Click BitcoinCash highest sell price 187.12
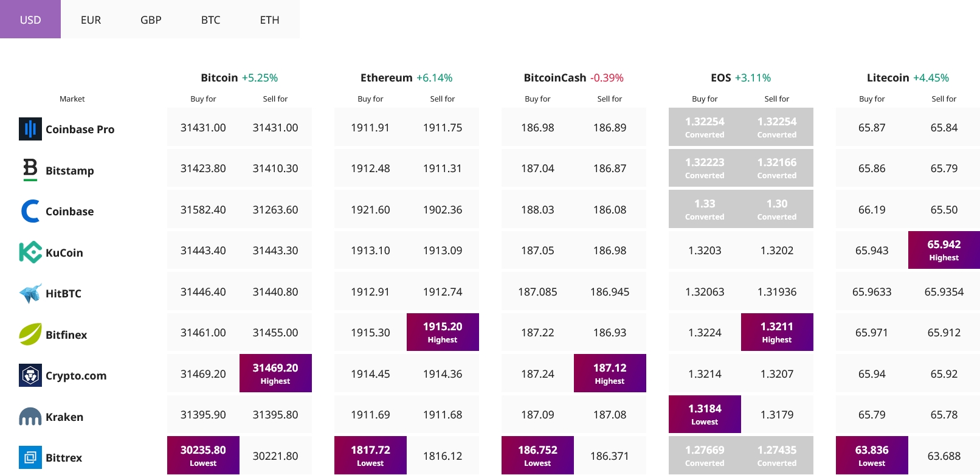The height and width of the screenshot is (475, 980). pyautogui.click(x=610, y=373)
